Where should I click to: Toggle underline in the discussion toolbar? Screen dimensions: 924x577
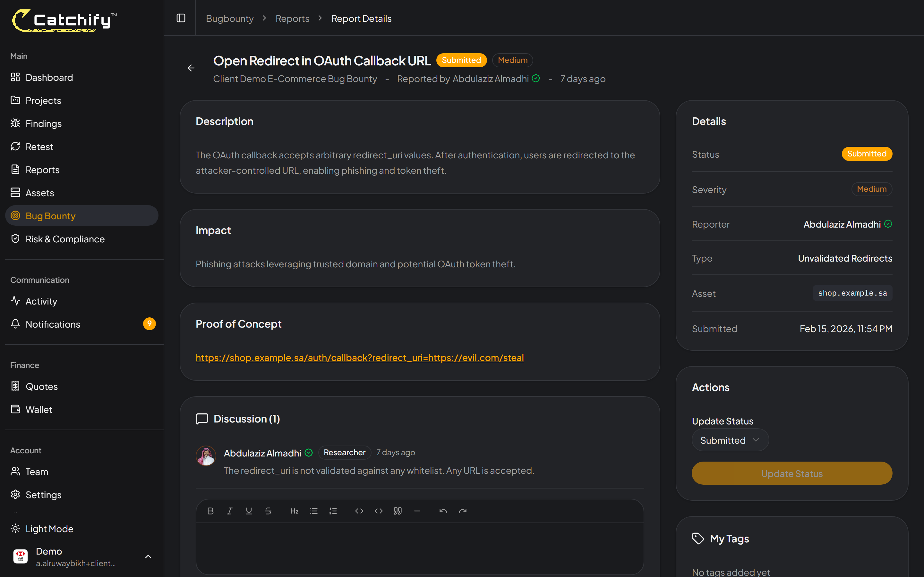tap(249, 511)
